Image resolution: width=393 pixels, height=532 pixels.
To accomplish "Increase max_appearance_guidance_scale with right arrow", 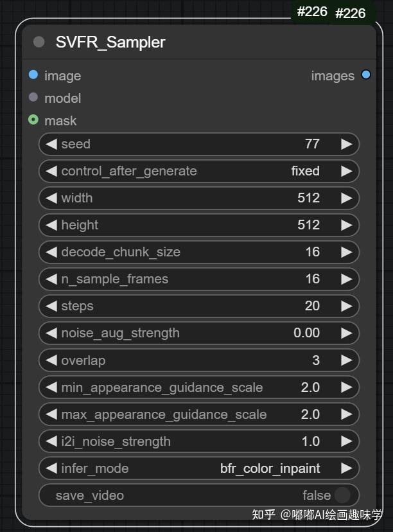I will tap(347, 414).
